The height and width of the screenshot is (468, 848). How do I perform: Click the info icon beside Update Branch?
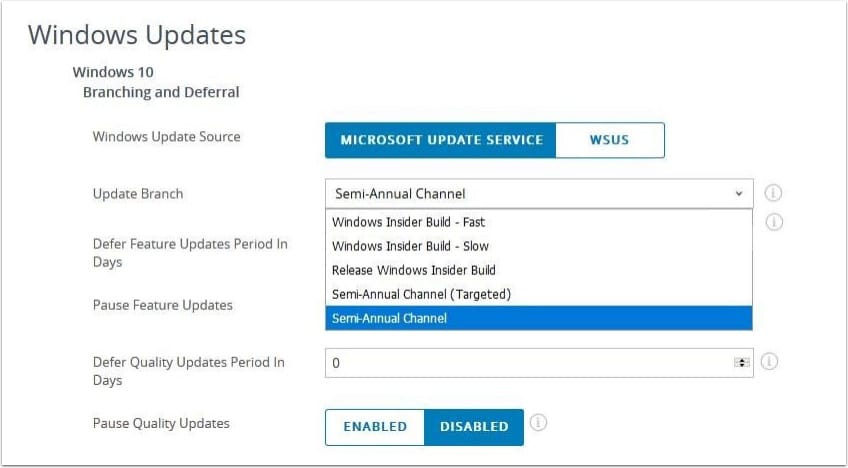point(772,193)
